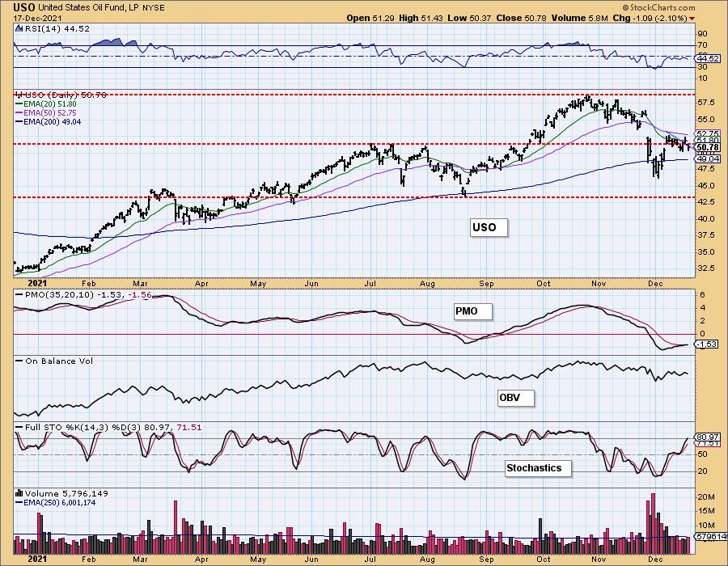
Task: Click the PMO annotation box
Action: [x=472, y=311]
